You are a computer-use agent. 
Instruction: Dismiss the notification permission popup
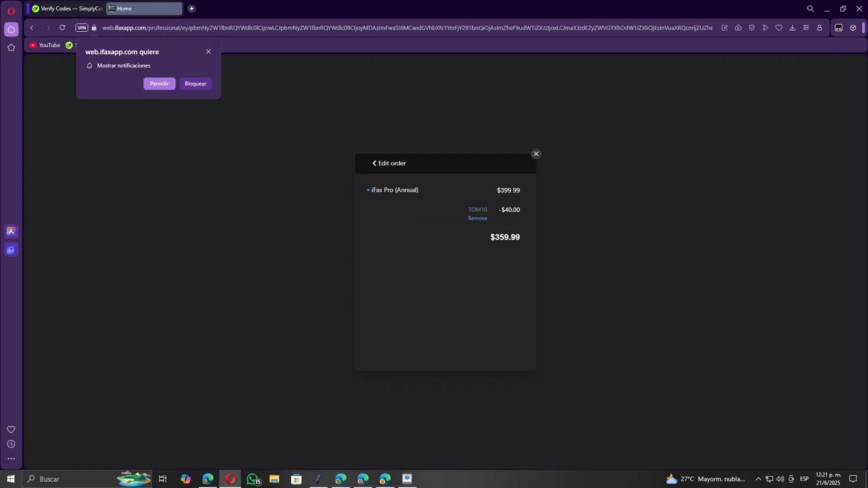[x=208, y=51]
